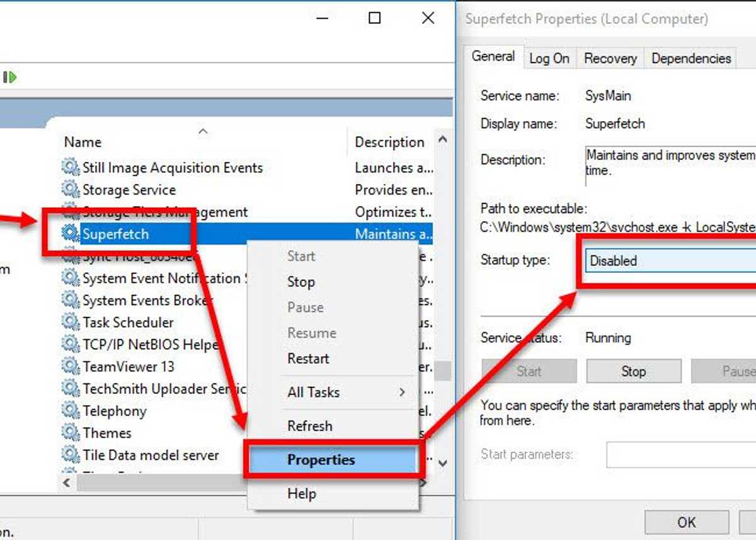Click the Storage Service gear icon
This screenshot has width=756, height=540.
click(x=71, y=190)
